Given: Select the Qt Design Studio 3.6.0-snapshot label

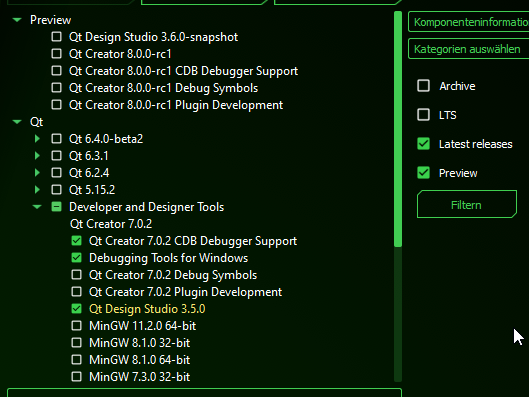Looking at the screenshot, I should click(154, 37).
